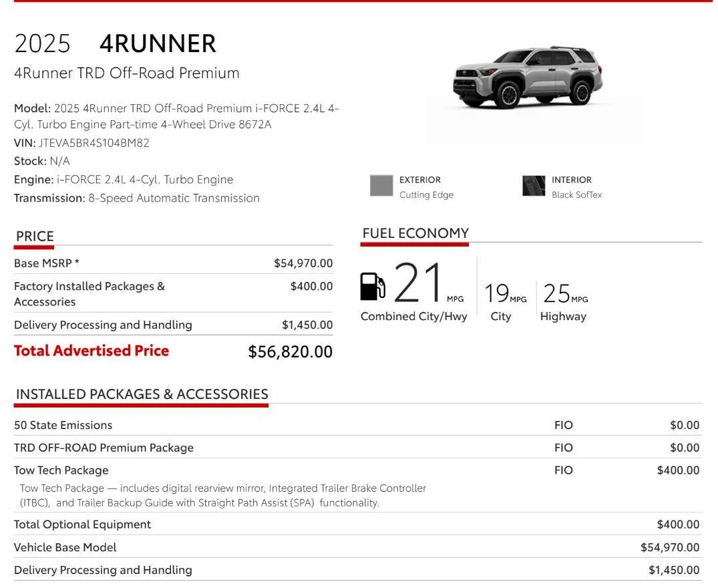Toggle the 50 State Emissions row
718x588 pixels.
coord(62,425)
